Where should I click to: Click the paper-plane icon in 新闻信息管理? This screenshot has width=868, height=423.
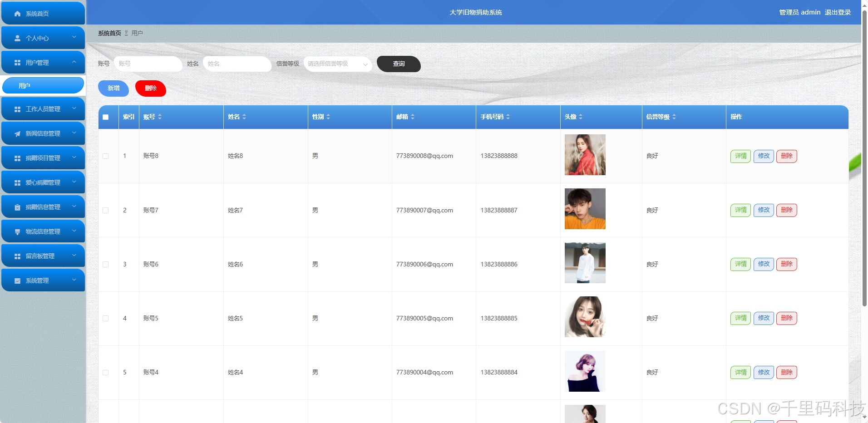[17, 134]
